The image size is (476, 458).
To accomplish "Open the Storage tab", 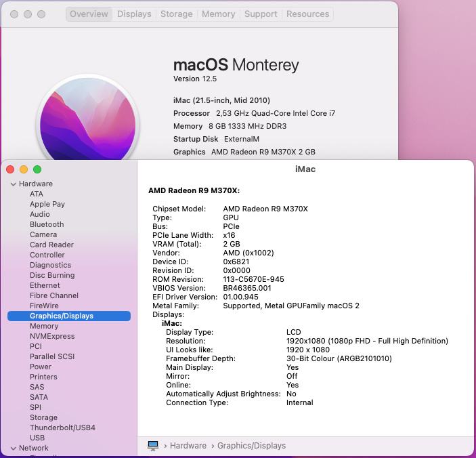I will tap(176, 14).
